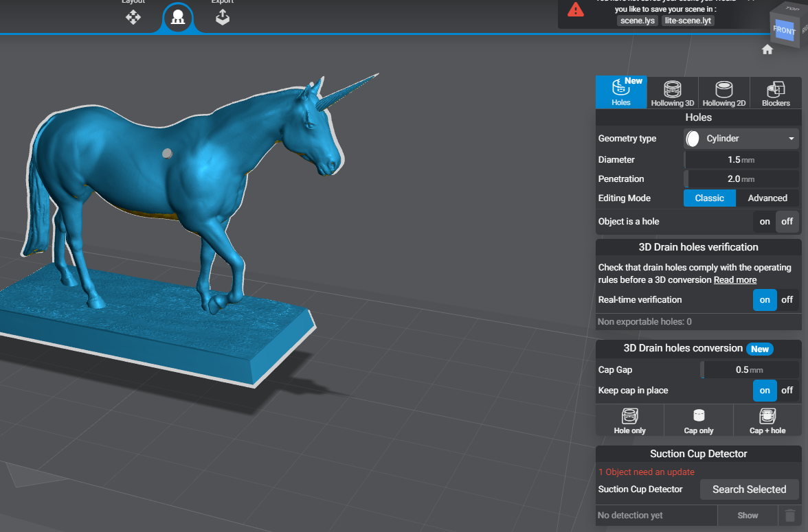Choose the Cap only conversion icon
The image size is (808, 532).
point(698,419)
